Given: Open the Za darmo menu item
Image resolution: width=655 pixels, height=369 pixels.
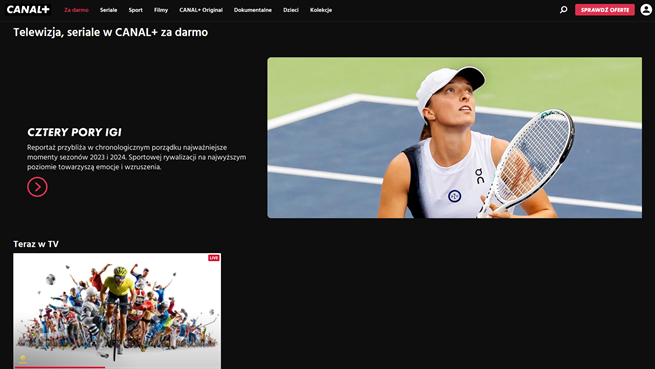Looking at the screenshot, I should pyautogui.click(x=76, y=10).
